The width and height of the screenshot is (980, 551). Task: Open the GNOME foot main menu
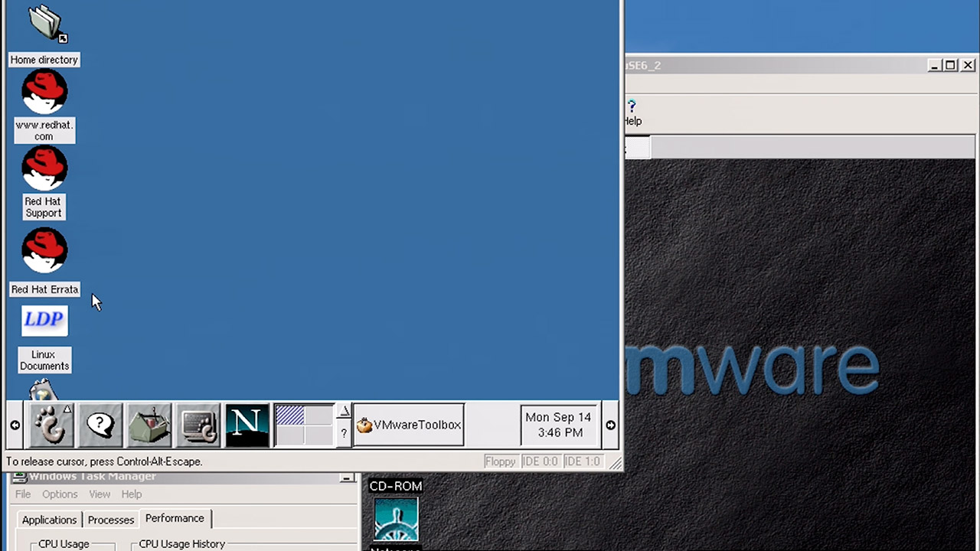[x=51, y=425]
